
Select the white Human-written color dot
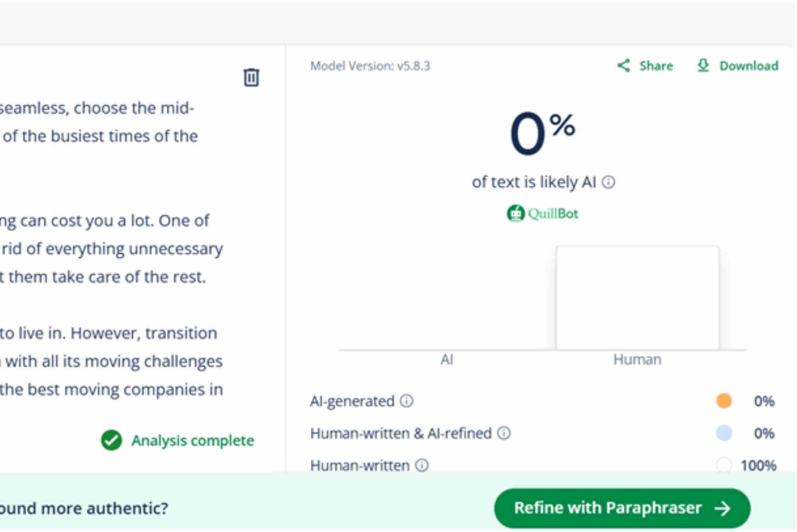click(x=724, y=465)
